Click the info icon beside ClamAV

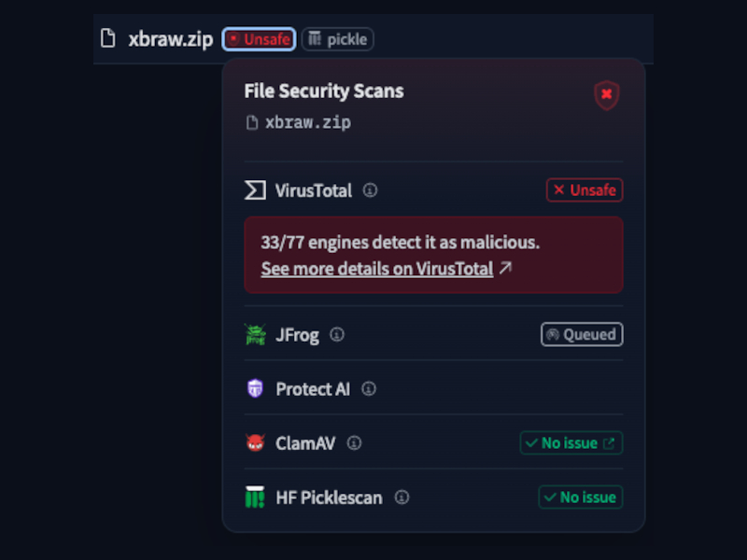[354, 444]
